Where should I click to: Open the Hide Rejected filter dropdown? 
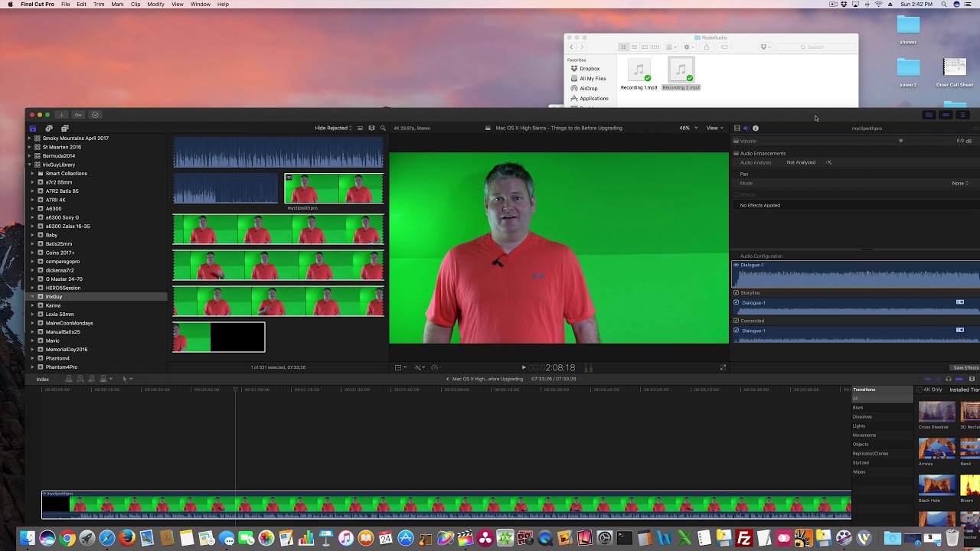[333, 128]
